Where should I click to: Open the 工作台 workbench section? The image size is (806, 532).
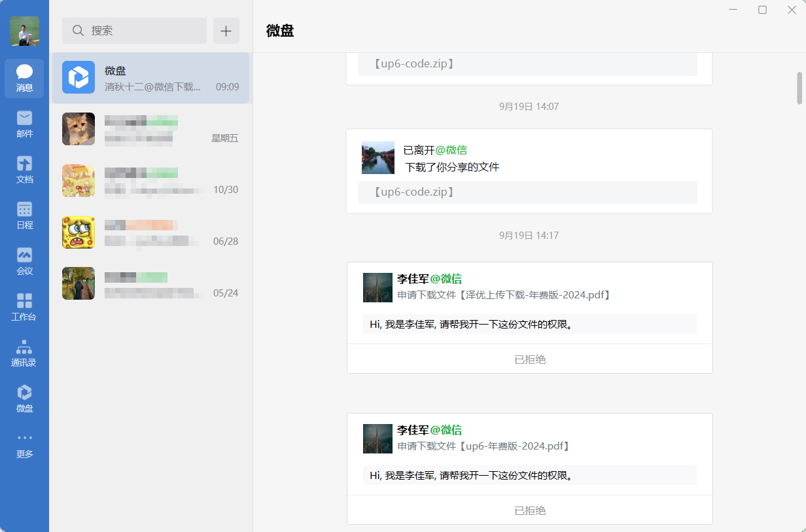click(x=24, y=308)
